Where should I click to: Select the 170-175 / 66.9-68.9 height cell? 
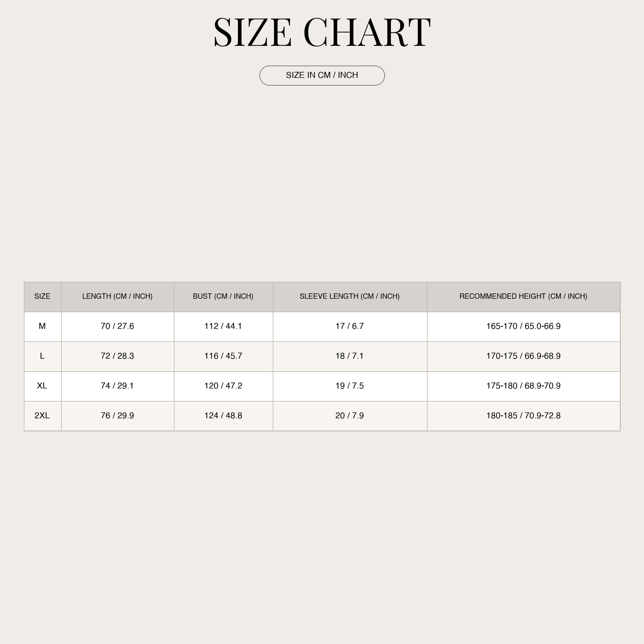point(524,356)
